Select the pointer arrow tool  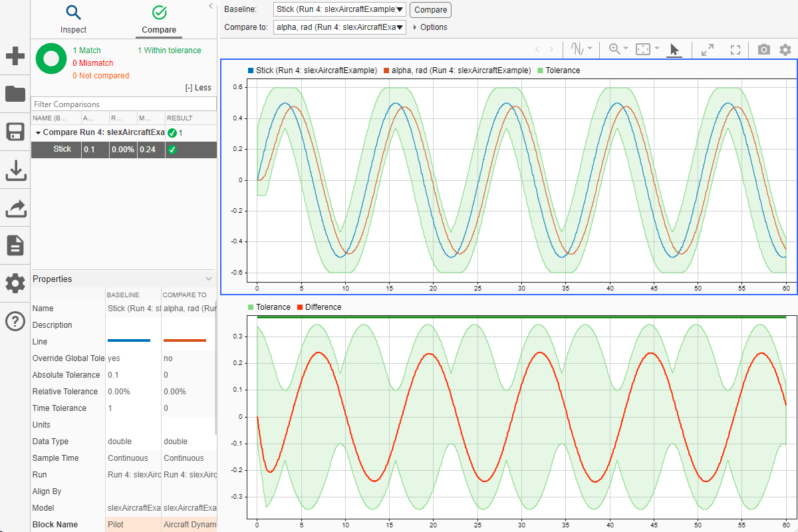point(674,49)
